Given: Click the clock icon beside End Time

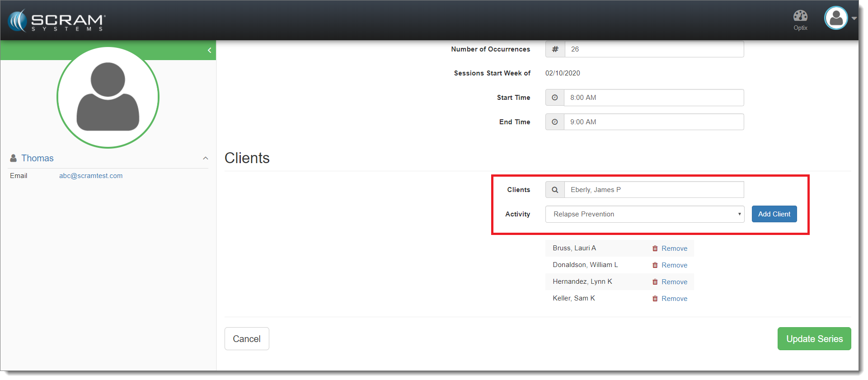Looking at the screenshot, I should pyautogui.click(x=554, y=122).
